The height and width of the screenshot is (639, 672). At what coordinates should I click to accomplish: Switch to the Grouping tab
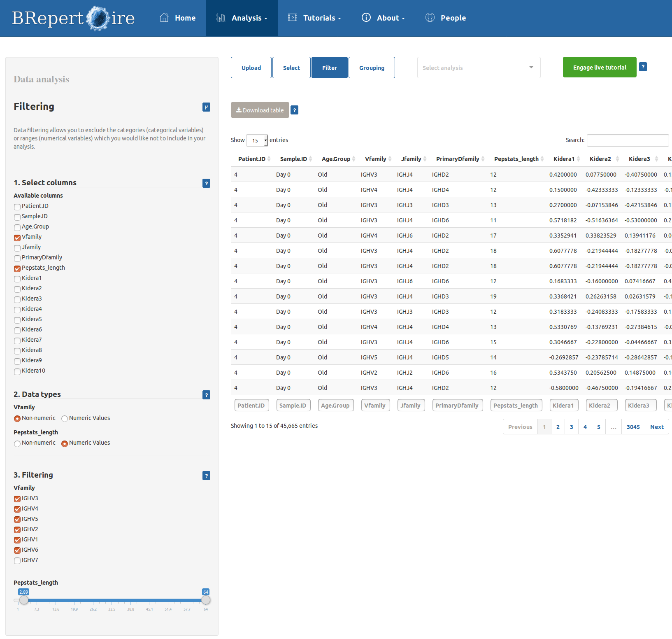coord(372,68)
